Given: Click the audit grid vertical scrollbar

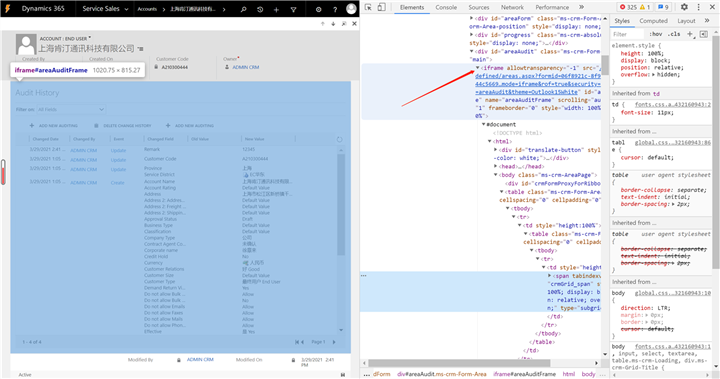Looking at the screenshot, I should [x=341, y=204].
